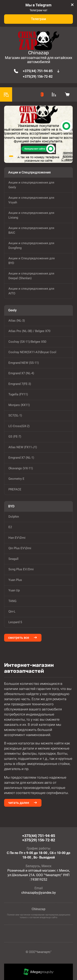Open the chinazapby@yandex.by email link
The width and height of the screenshot is (77, 980).
pyautogui.click(x=39, y=893)
